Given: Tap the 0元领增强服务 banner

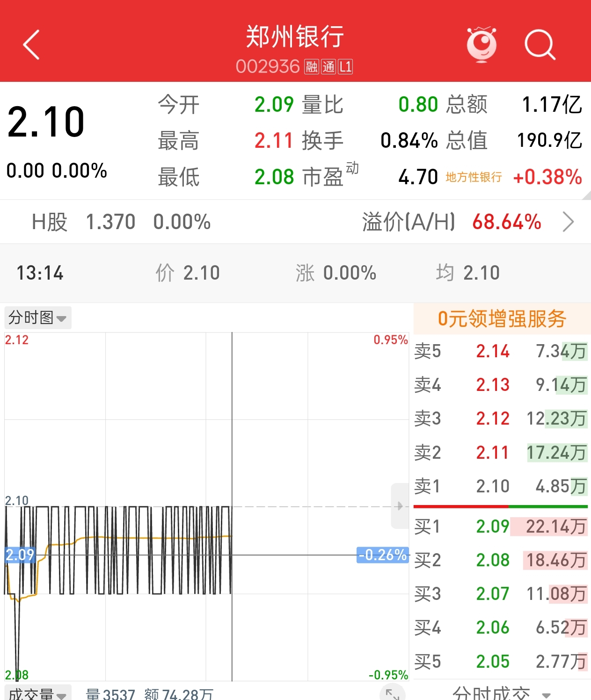Looking at the screenshot, I should point(502,318).
